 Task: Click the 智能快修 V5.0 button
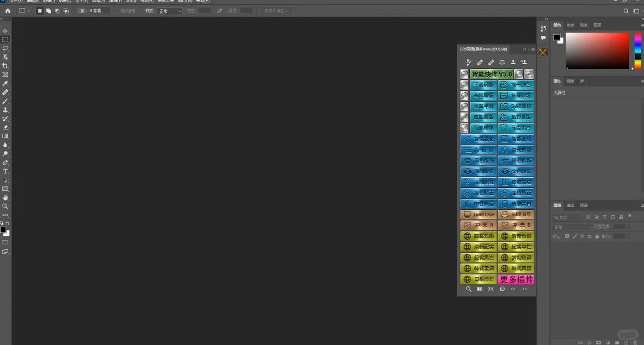coord(492,74)
